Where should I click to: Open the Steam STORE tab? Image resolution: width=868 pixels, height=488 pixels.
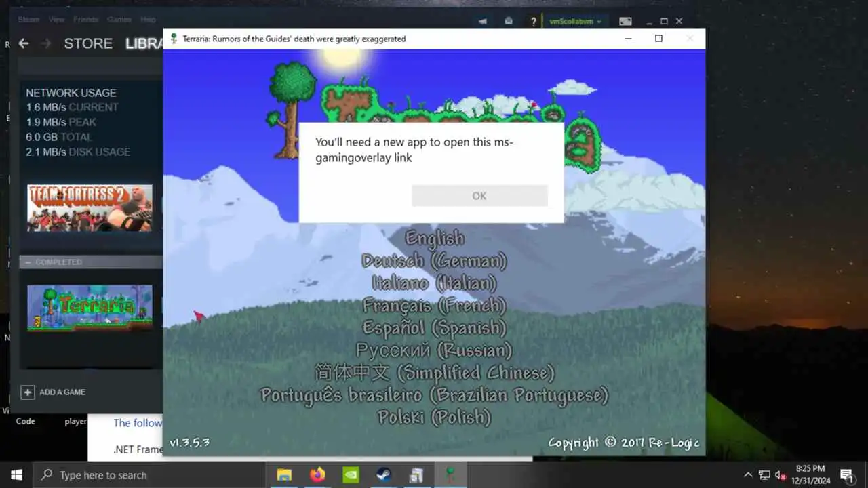[88, 43]
